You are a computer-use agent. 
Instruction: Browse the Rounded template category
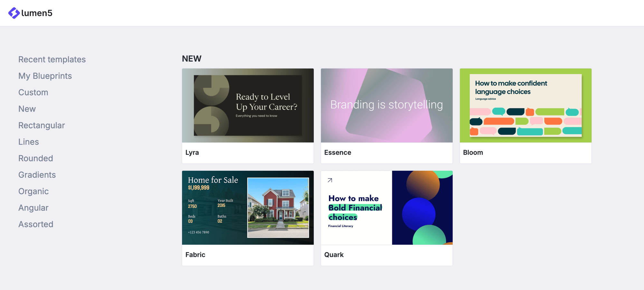[36, 158]
